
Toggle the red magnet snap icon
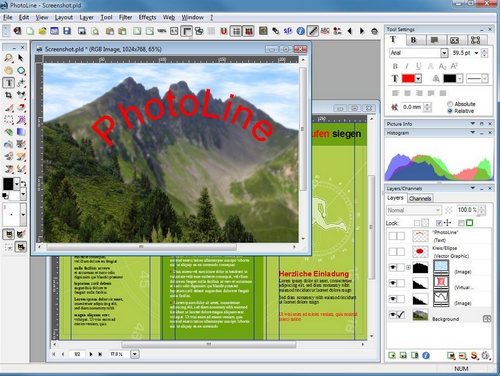[224, 31]
